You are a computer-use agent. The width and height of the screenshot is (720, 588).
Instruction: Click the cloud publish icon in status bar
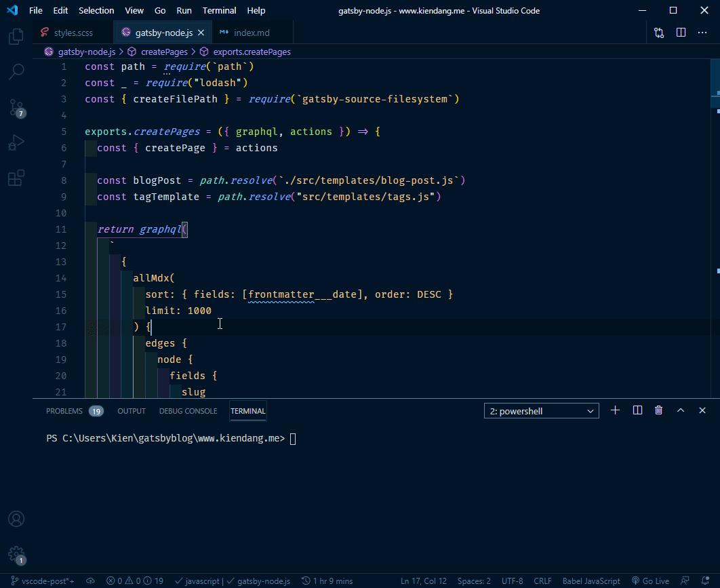click(90, 581)
